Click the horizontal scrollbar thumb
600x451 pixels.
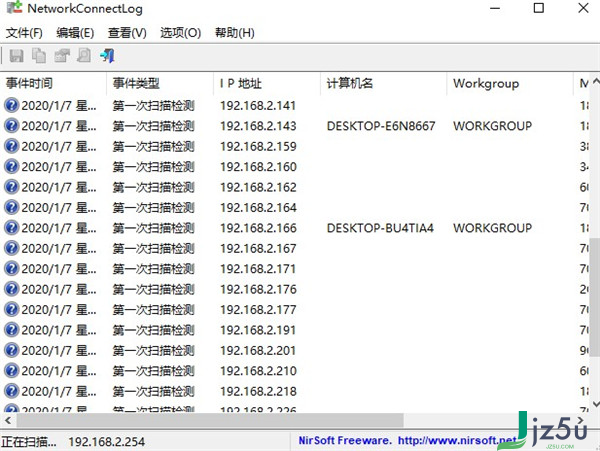point(210,420)
